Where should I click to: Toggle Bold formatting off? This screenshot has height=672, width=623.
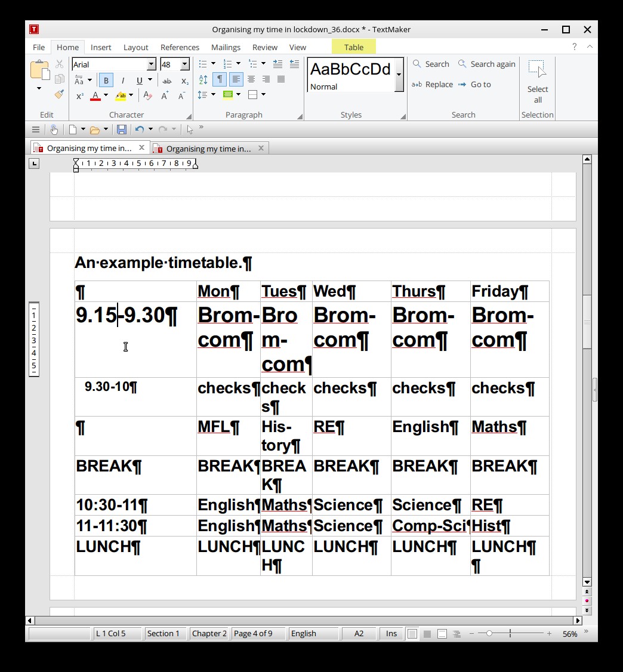pyautogui.click(x=106, y=81)
